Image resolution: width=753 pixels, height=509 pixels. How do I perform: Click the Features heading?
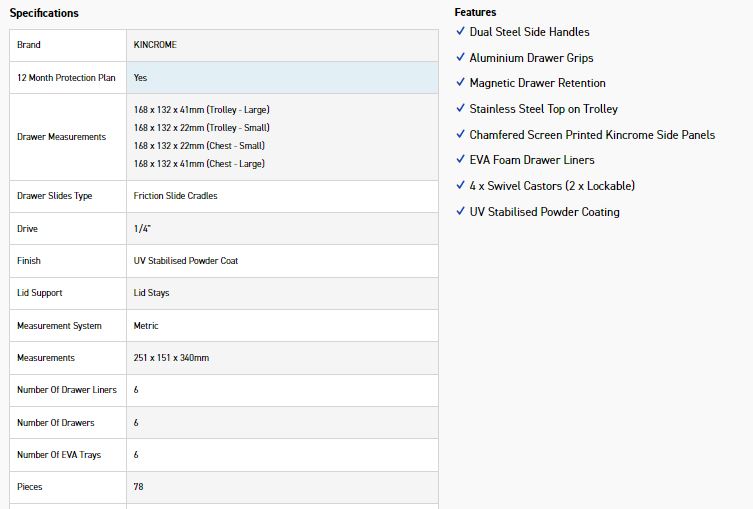pos(475,12)
